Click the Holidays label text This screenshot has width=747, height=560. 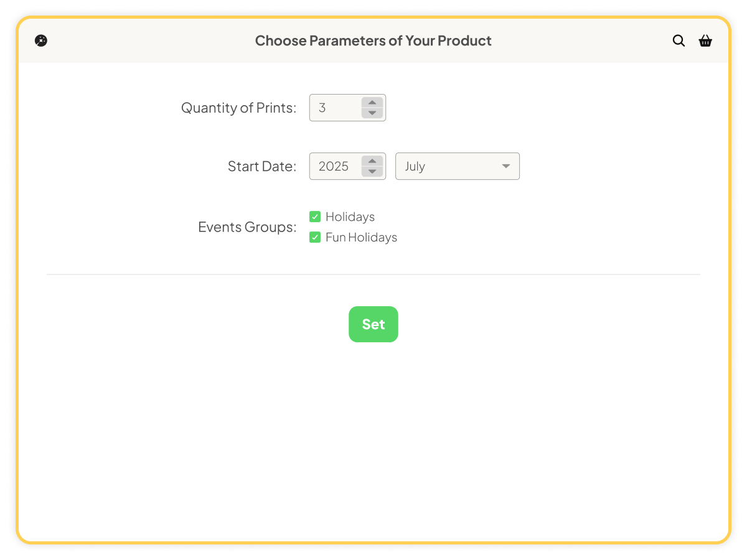[350, 217]
